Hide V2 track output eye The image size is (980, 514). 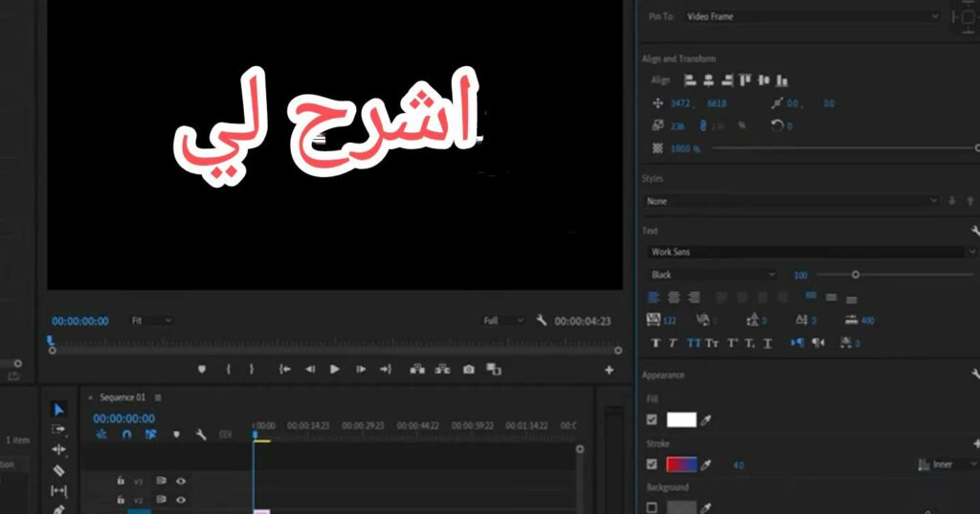[x=181, y=500]
